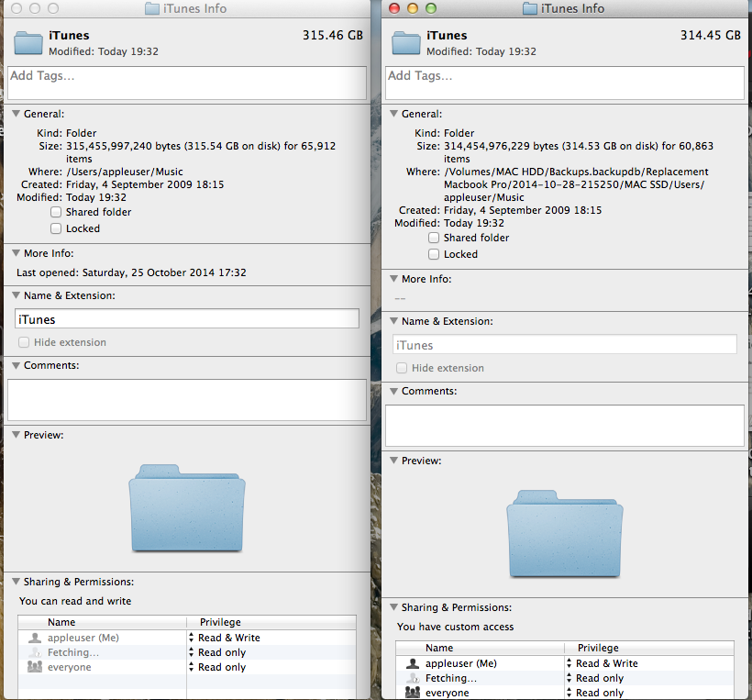The height and width of the screenshot is (700, 752).
Task: Toggle Locked checkbox in right window
Action: [434, 254]
